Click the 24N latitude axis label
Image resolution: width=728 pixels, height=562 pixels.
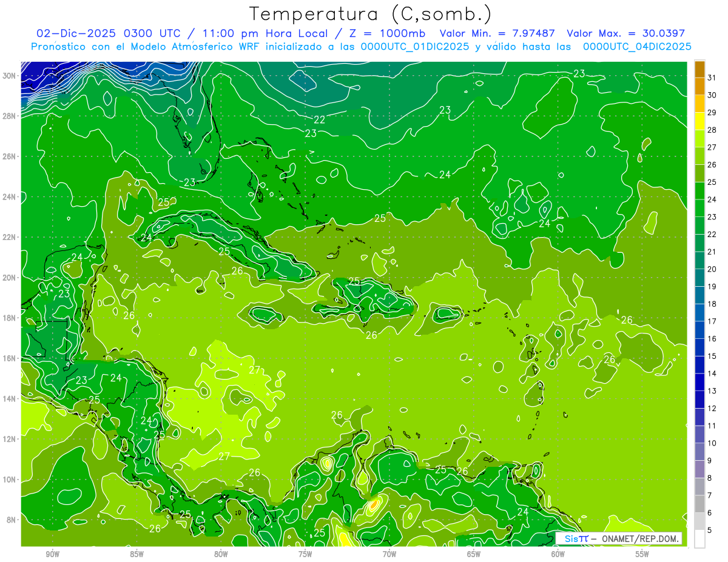pos(10,197)
